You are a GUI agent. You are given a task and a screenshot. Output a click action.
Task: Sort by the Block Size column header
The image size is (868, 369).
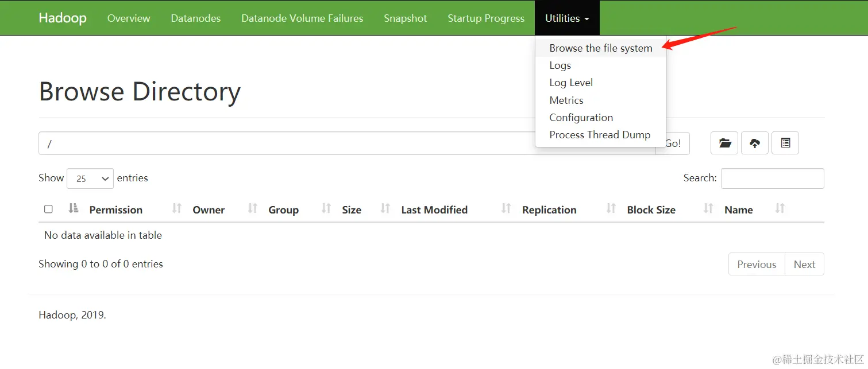tap(651, 209)
